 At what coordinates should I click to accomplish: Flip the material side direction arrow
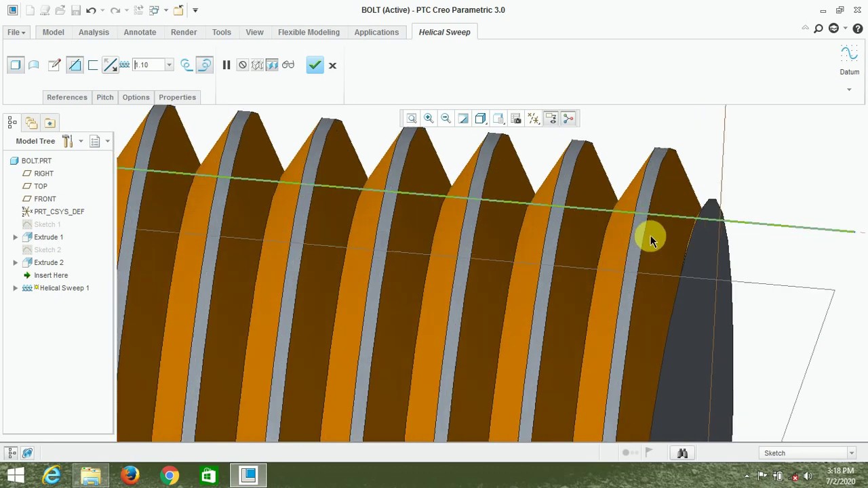pos(110,65)
